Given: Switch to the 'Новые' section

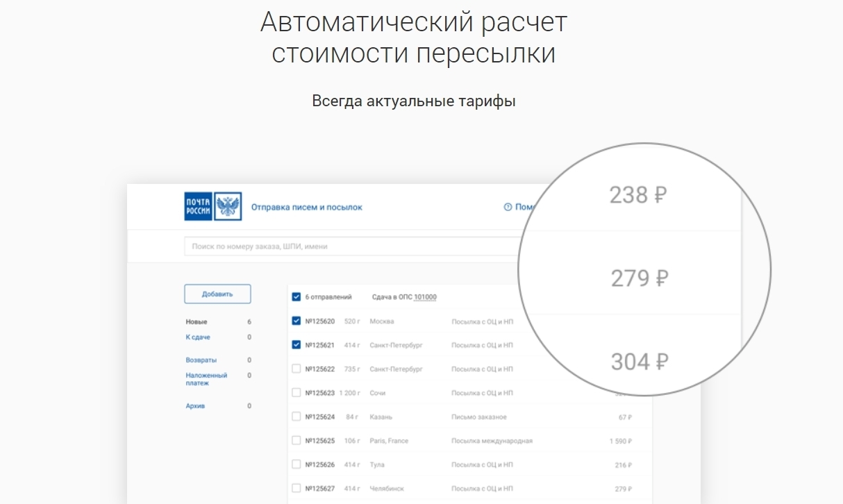Looking at the screenshot, I should pos(197,322).
